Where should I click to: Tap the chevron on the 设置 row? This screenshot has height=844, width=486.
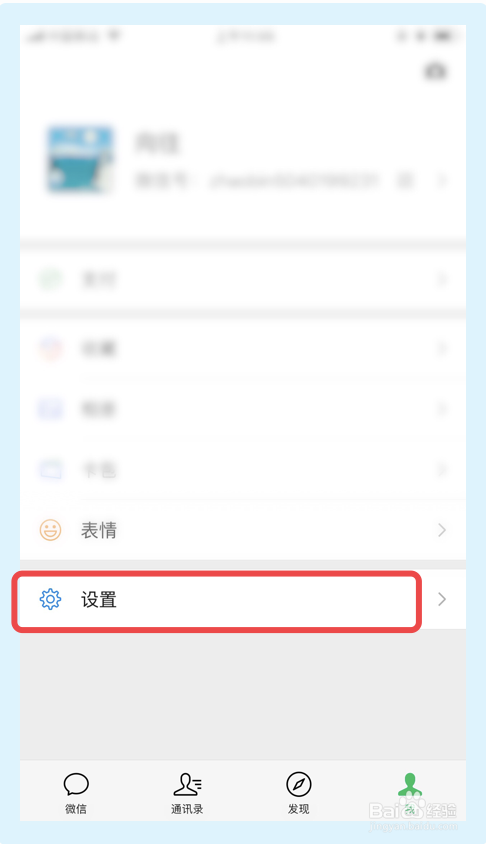[442, 599]
